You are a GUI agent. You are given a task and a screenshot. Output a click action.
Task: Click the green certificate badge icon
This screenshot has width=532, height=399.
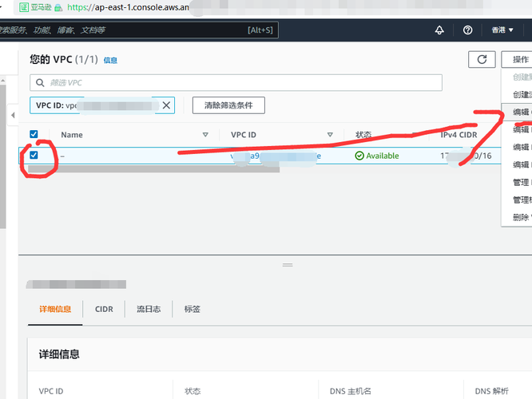click(x=24, y=7)
